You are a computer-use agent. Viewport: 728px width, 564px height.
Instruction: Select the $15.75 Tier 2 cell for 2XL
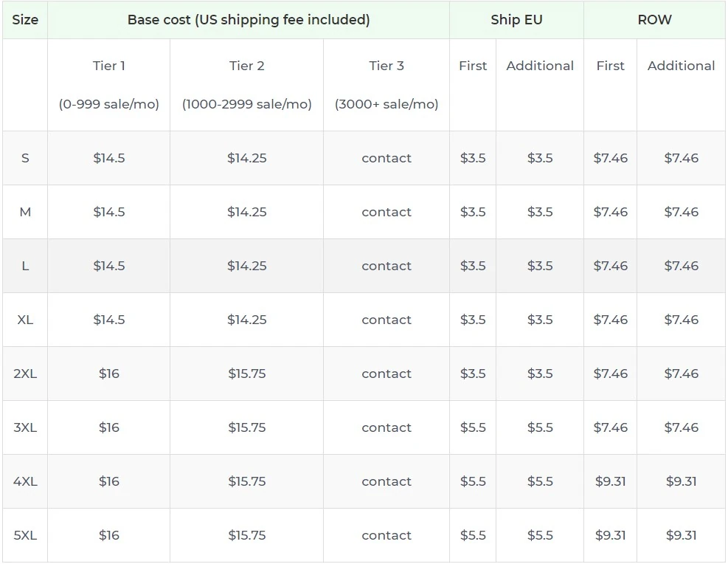[x=246, y=374]
